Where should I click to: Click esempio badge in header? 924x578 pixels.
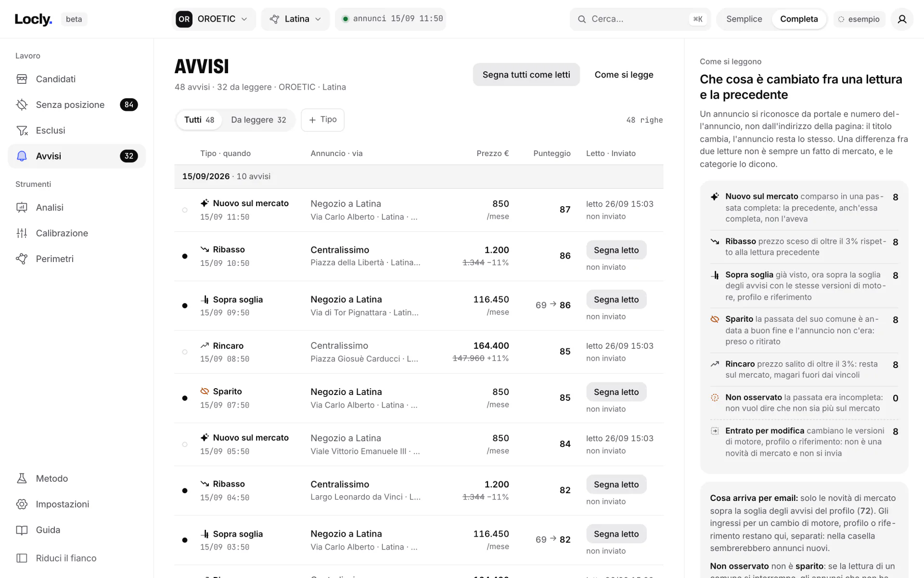tap(860, 19)
